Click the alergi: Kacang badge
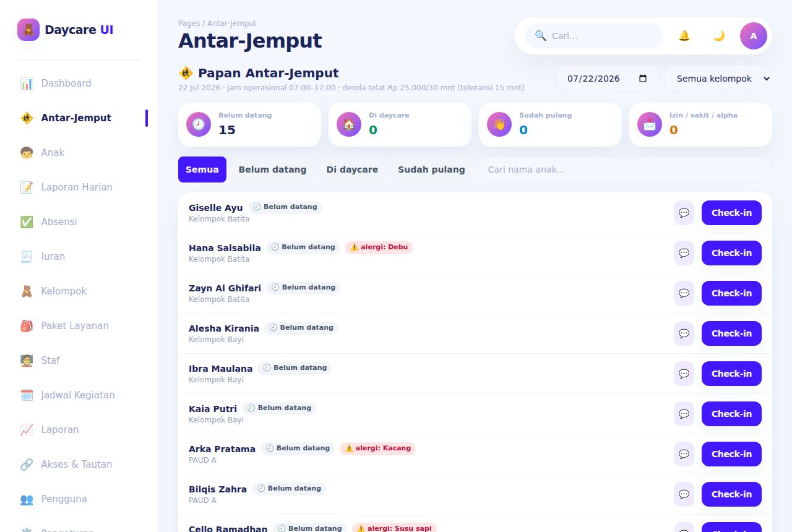The image size is (792, 532). (377, 448)
